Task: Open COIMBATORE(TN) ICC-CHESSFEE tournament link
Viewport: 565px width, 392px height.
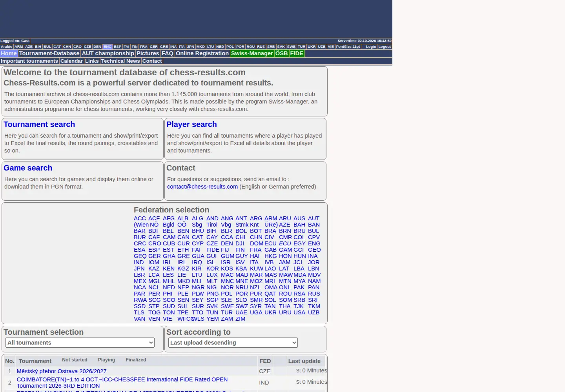Action: tap(122, 383)
